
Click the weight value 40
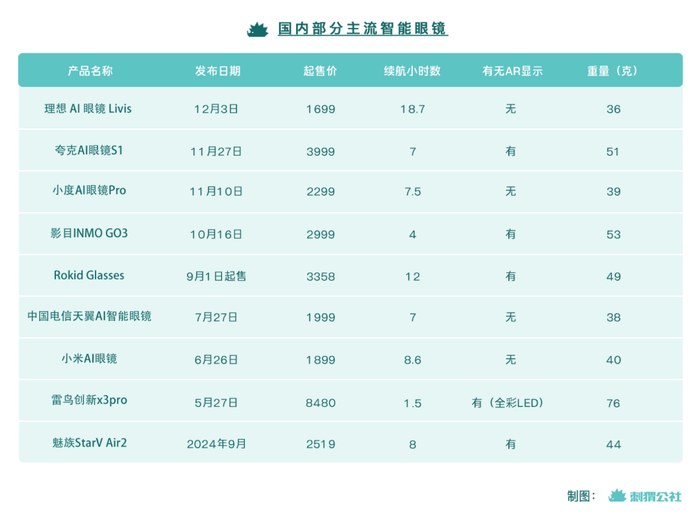pos(613,360)
